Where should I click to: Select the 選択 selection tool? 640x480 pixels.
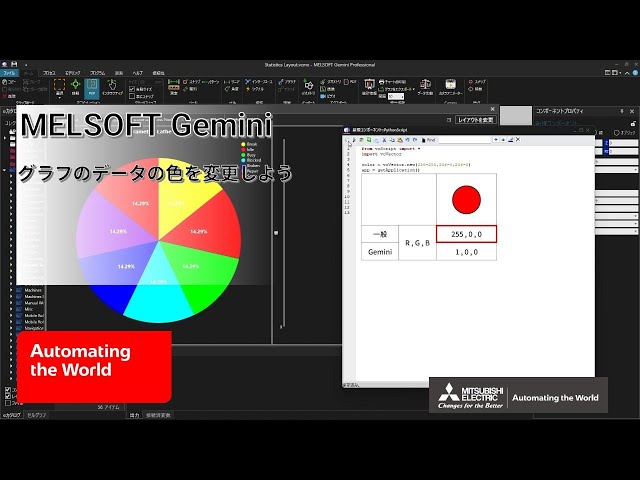pyautogui.click(x=60, y=87)
